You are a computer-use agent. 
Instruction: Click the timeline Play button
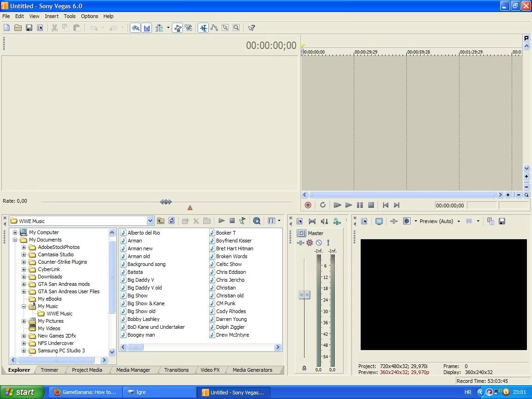point(349,205)
